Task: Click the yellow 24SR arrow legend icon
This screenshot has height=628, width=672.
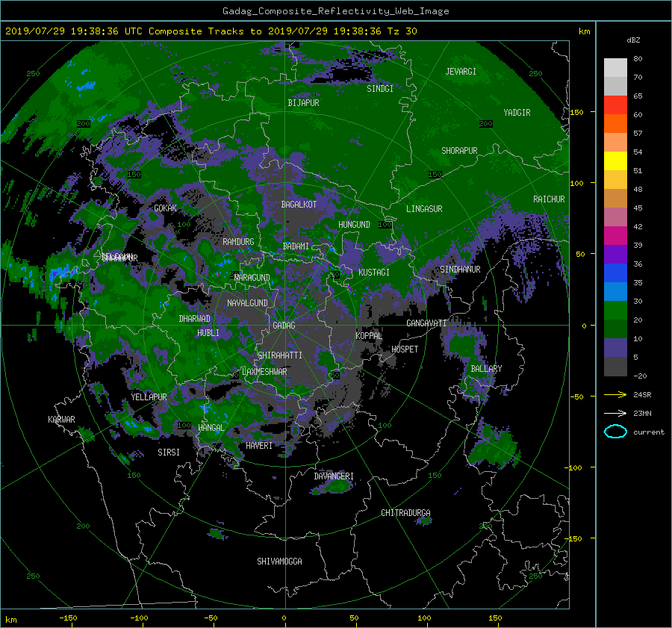Action: pyautogui.click(x=615, y=394)
